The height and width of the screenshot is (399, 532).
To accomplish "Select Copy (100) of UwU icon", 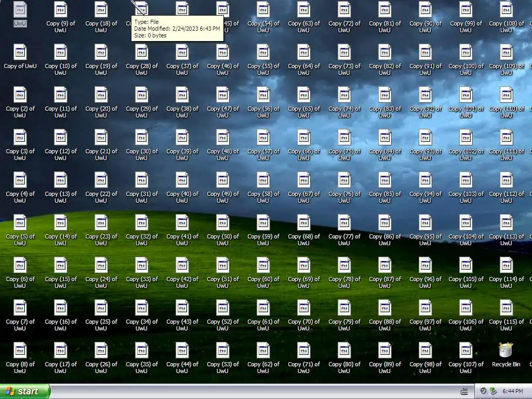I will click(465, 52).
